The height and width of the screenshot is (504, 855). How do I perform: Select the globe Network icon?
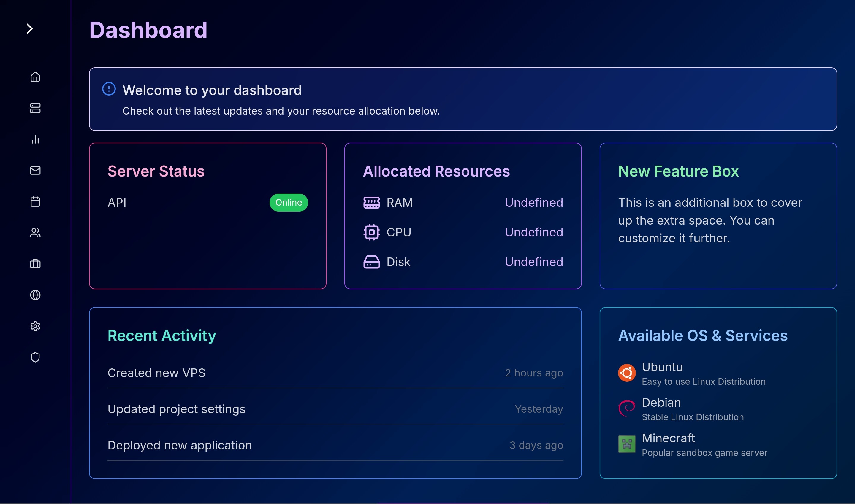click(35, 295)
